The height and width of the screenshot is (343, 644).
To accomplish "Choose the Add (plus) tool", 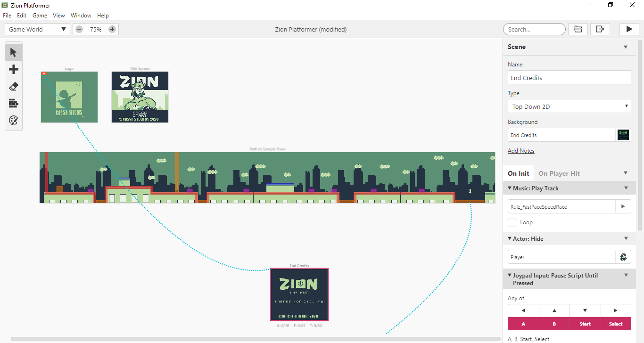I will (x=14, y=69).
